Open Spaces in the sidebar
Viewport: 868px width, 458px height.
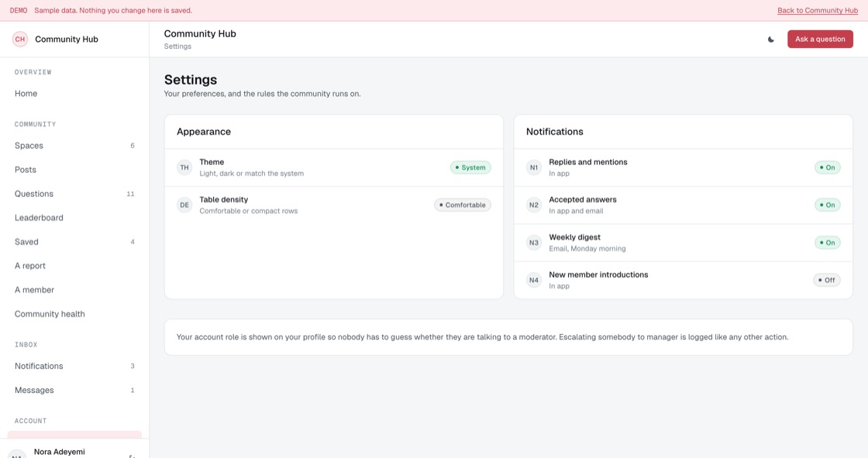click(74, 146)
